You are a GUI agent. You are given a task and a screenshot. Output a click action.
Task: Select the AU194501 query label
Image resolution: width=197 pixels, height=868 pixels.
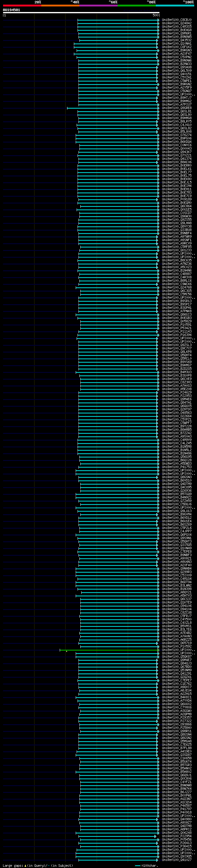coord(11,10)
